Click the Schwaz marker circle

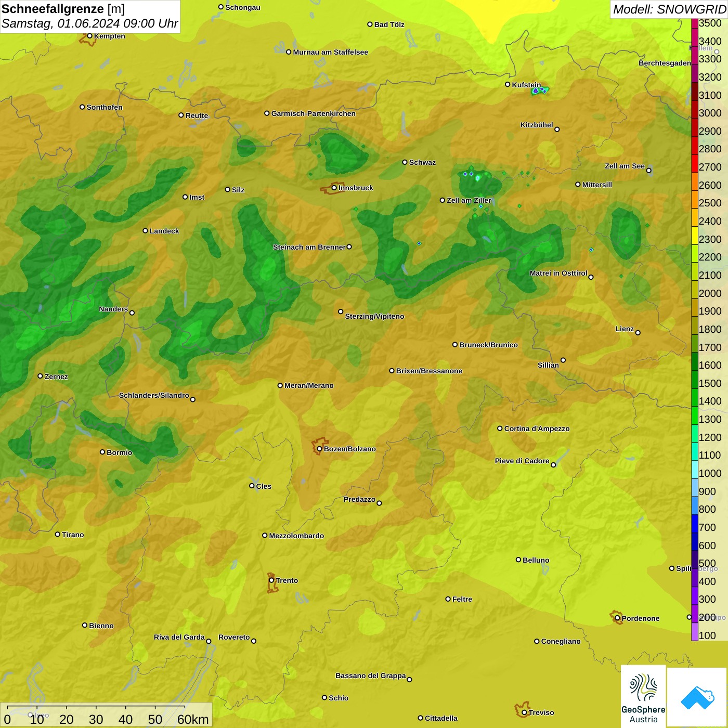click(405, 162)
